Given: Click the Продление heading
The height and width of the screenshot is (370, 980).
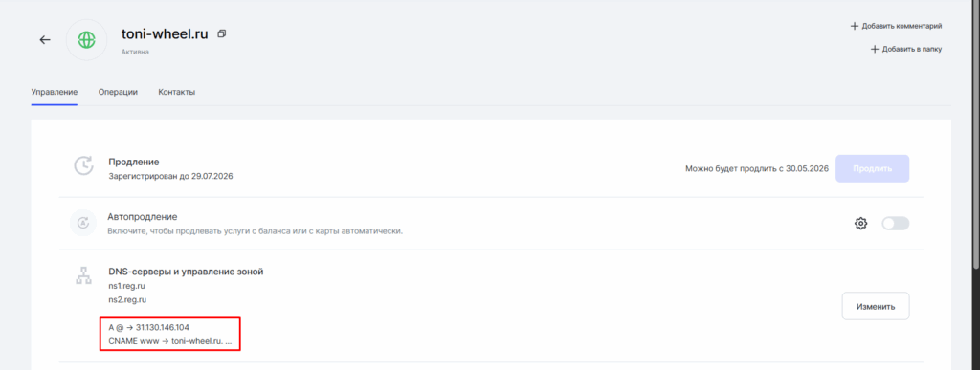Looking at the screenshot, I should point(134,163).
